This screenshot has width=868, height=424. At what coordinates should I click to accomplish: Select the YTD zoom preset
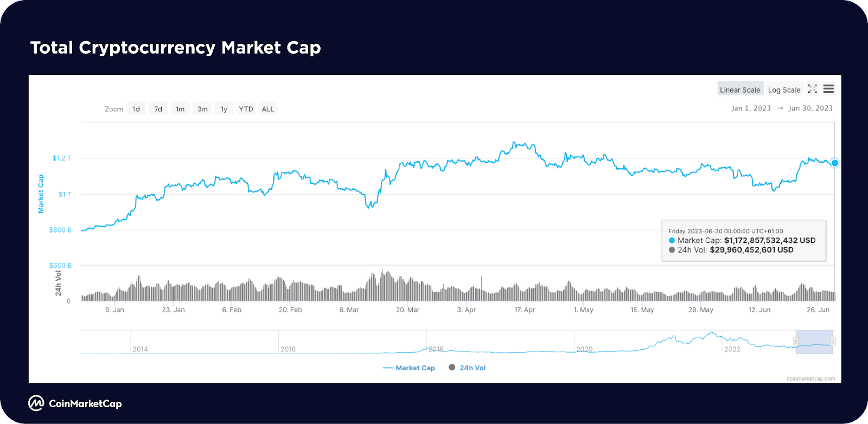[x=246, y=108]
